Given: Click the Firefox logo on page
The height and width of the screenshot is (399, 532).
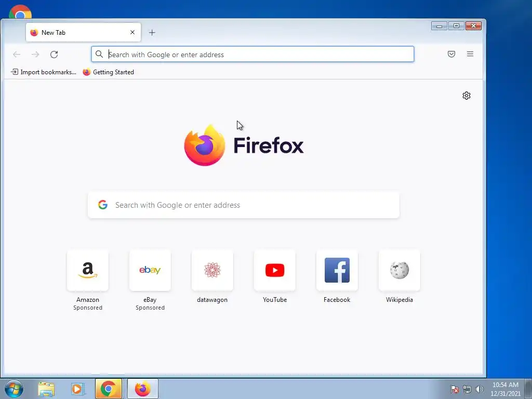Looking at the screenshot, I should (x=244, y=145).
